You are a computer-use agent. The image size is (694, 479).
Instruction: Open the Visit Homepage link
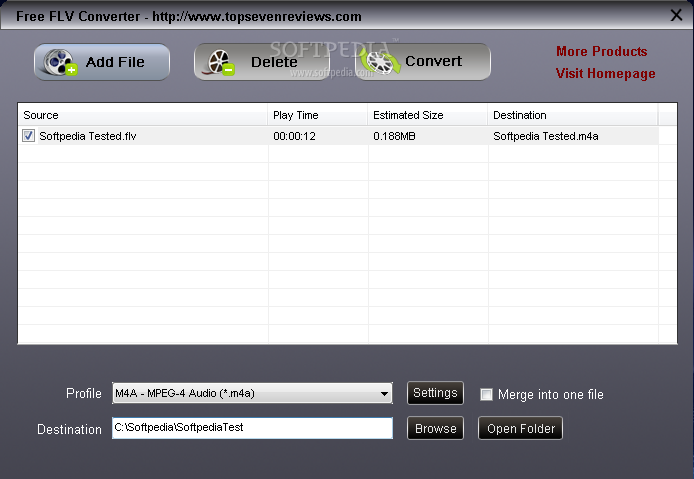605,73
